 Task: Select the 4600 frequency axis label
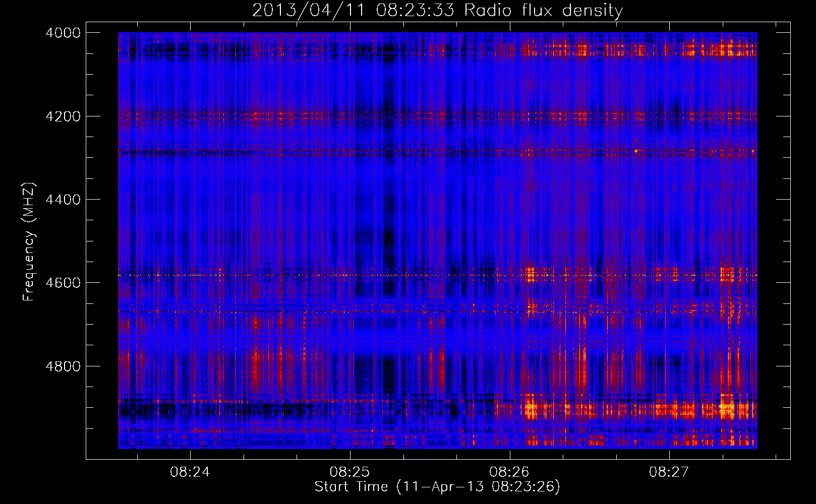(63, 283)
